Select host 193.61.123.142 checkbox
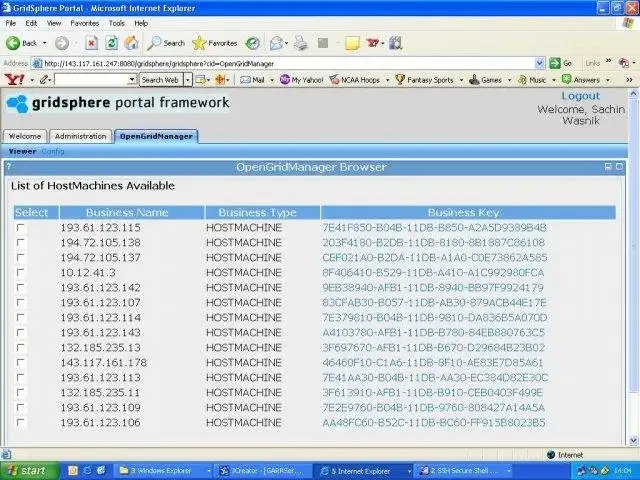This screenshot has width=640, height=480. point(20,287)
